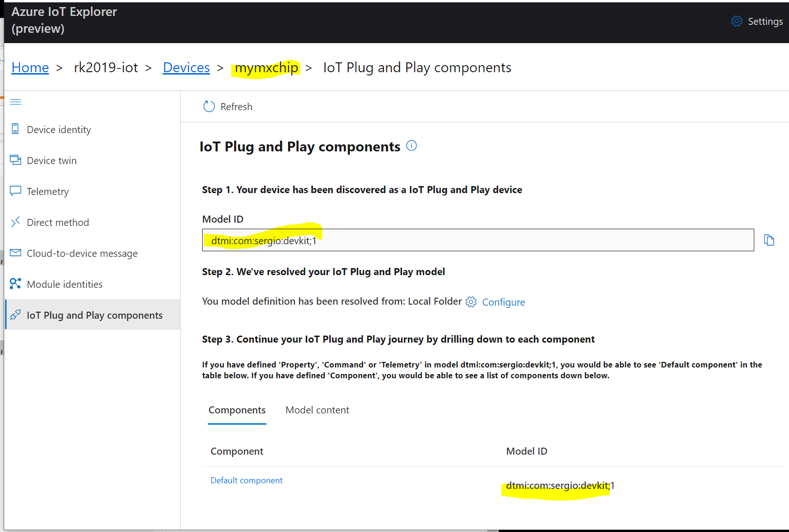Click the Telemetry chat icon
This screenshot has width=789, height=532.
[15, 191]
